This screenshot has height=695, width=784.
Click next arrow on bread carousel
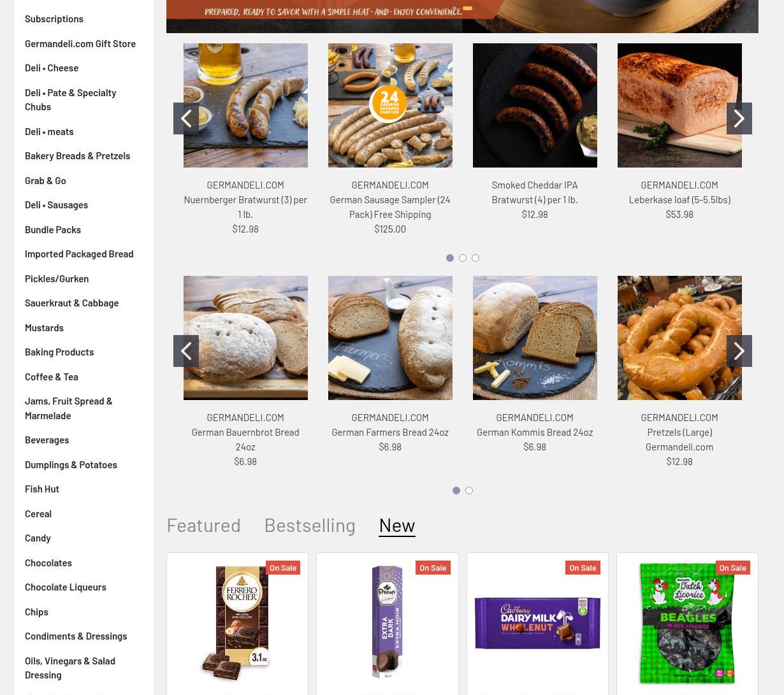coord(739,351)
